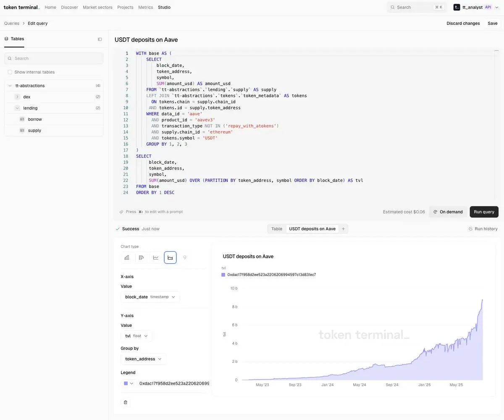504x420 pixels.
Task: Open the Y-axis tvl value dropdown
Action: pyautogui.click(x=136, y=336)
